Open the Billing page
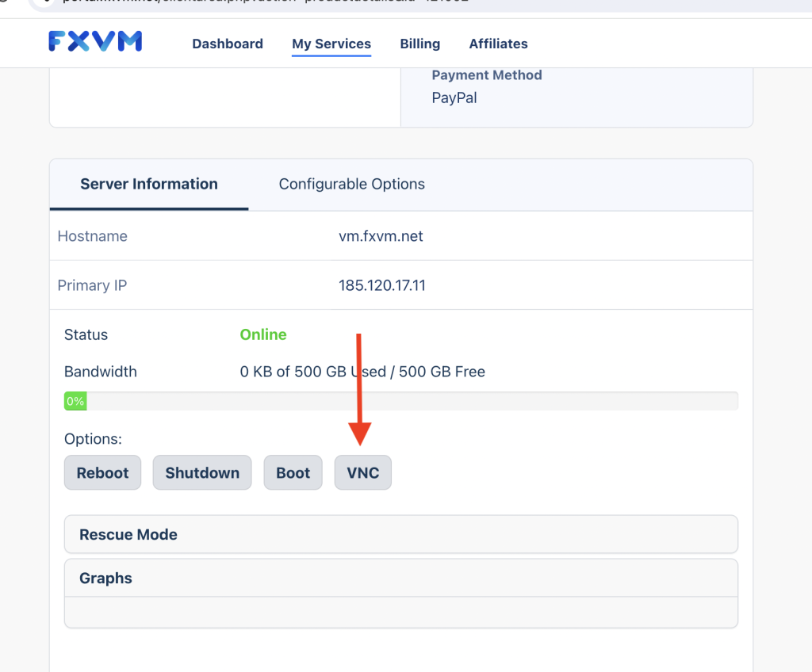Viewport: 812px width, 672px height. 420,44
